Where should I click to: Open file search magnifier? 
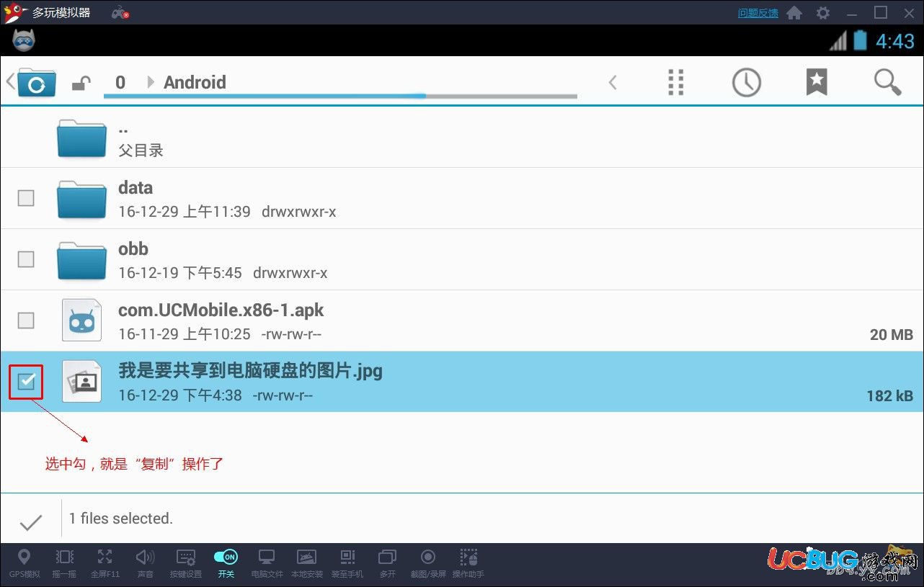coord(887,82)
